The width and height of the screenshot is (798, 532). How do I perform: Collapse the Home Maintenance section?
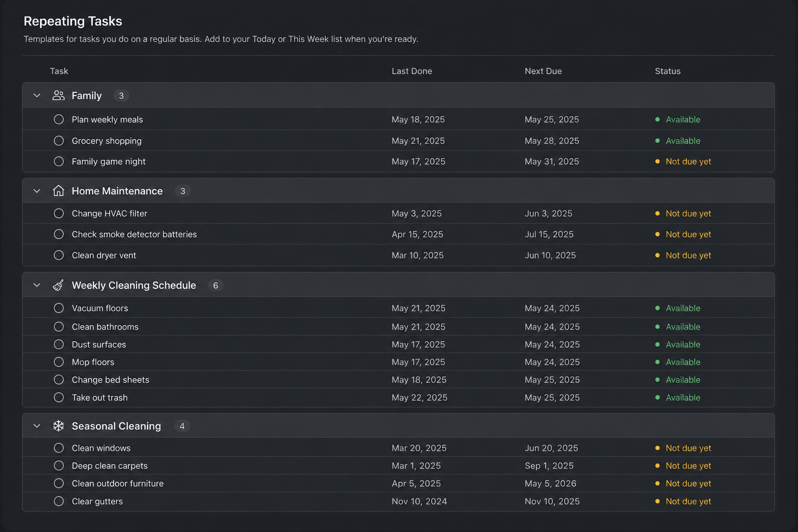click(x=37, y=191)
